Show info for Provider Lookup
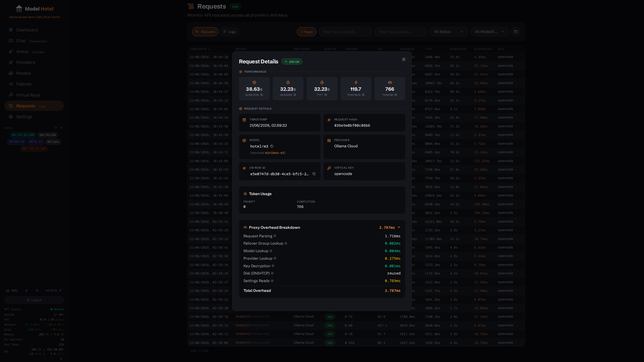The width and height of the screenshot is (644, 362). coord(275,258)
